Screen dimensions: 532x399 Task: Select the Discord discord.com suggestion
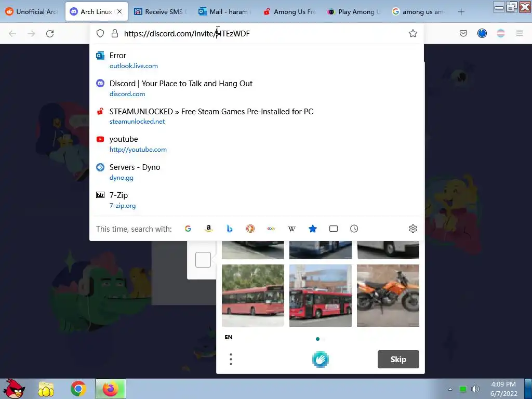coord(257,88)
